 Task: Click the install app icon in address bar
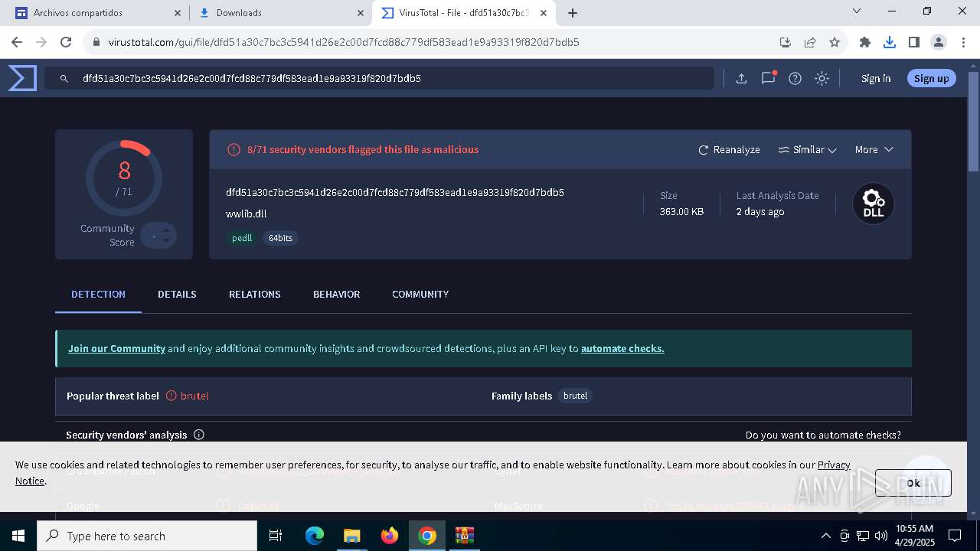pos(786,42)
